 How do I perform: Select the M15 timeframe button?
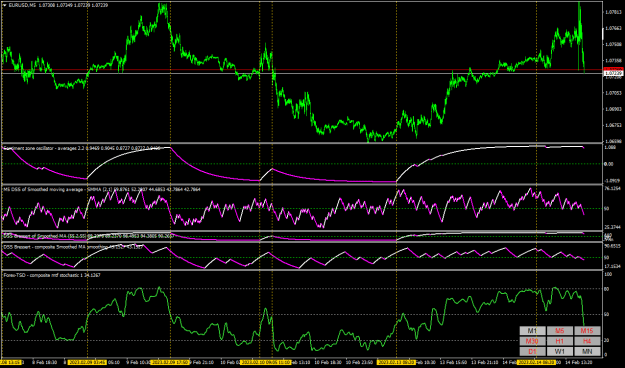[587, 331]
